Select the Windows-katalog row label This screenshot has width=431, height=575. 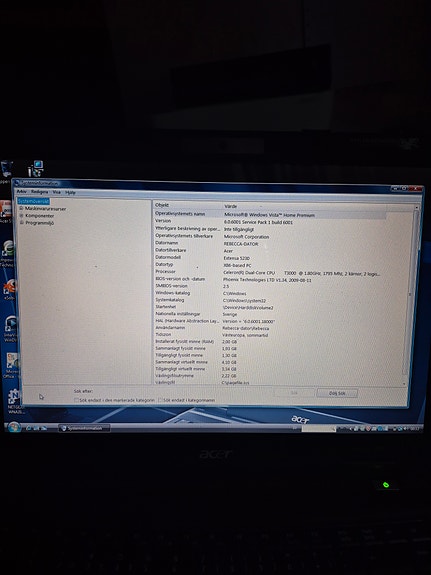pos(173,293)
